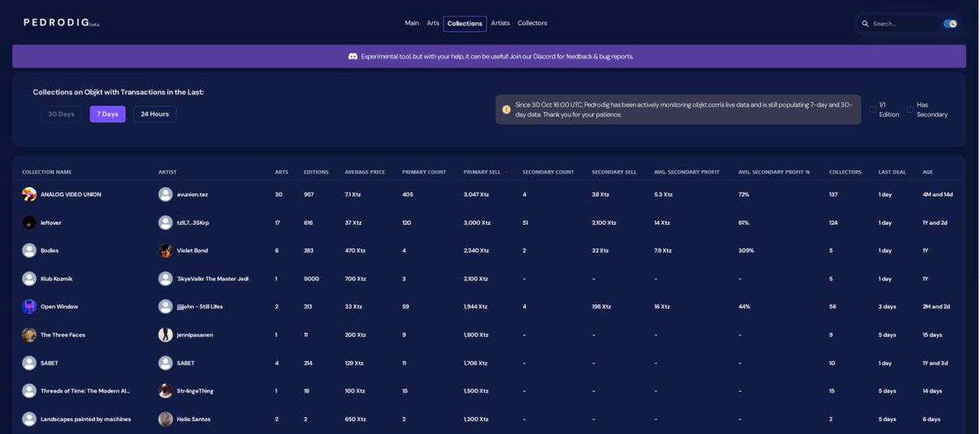Click The Three Faces collection thumbnail
This screenshot has width=980, height=434.
(29, 334)
